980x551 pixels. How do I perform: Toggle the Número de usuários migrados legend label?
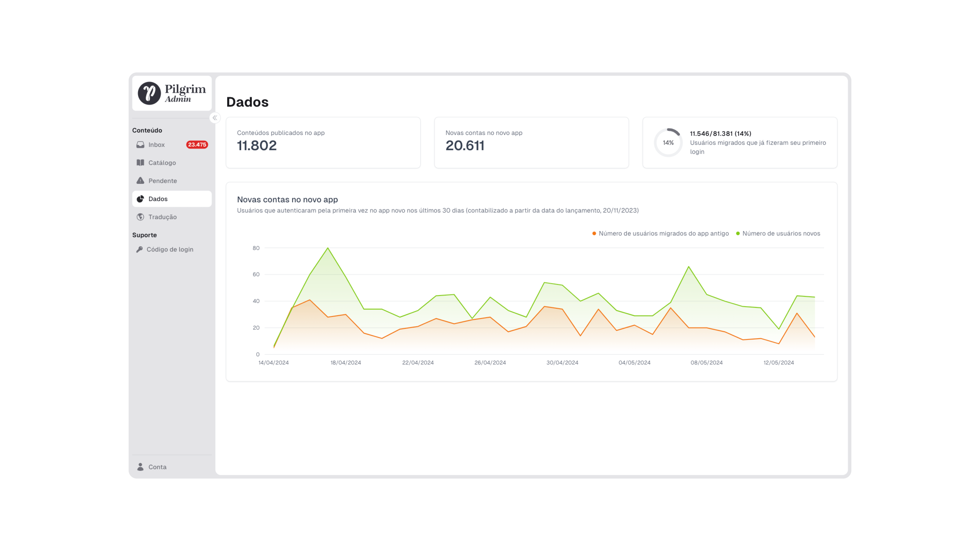coord(664,233)
